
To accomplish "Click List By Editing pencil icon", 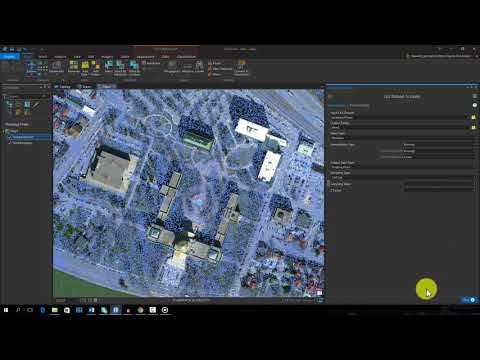I will [x=36, y=105].
